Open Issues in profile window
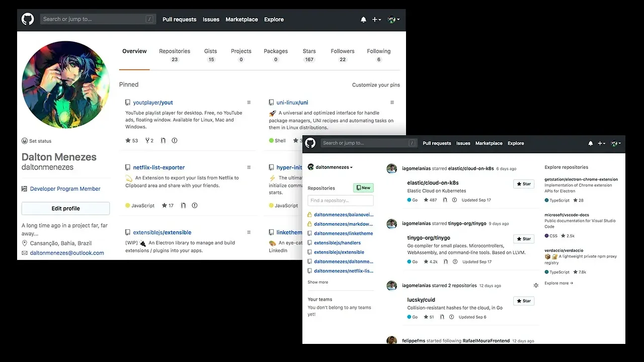Screen dimensions: 644x362 [211, 20]
